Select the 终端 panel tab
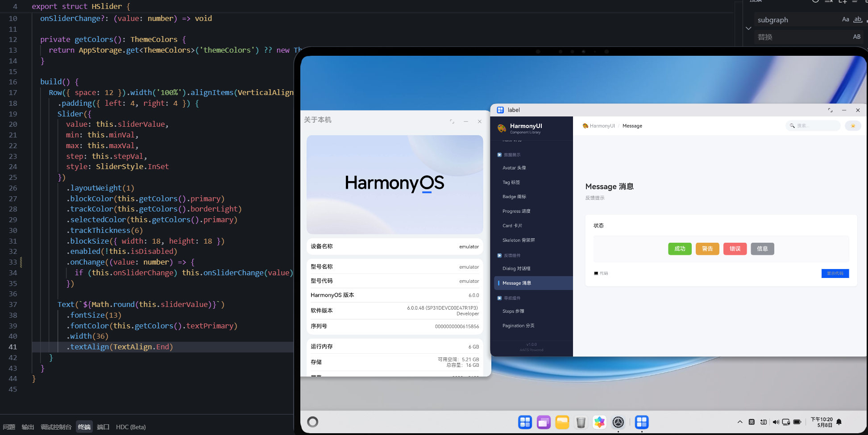Viewport: 868px width, 435px height. [x=84, y=427]
